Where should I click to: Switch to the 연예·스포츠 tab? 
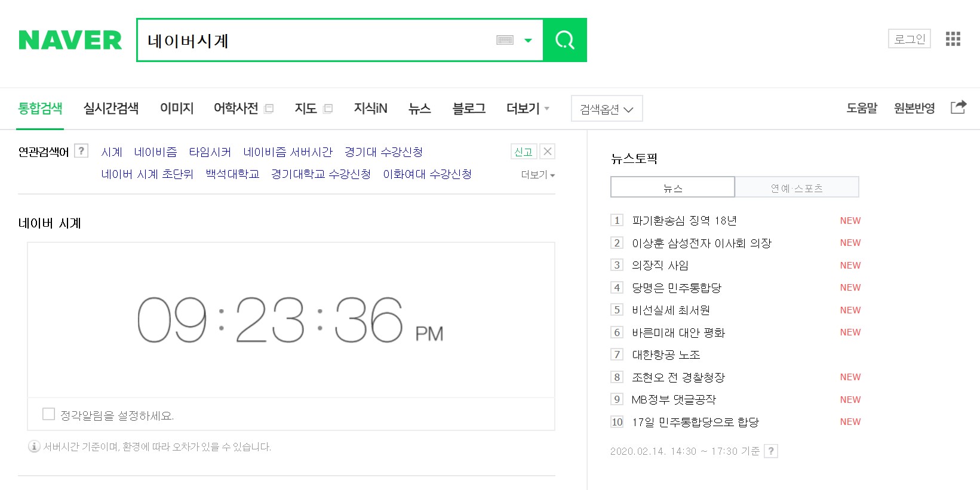click(x=797, y=187)
